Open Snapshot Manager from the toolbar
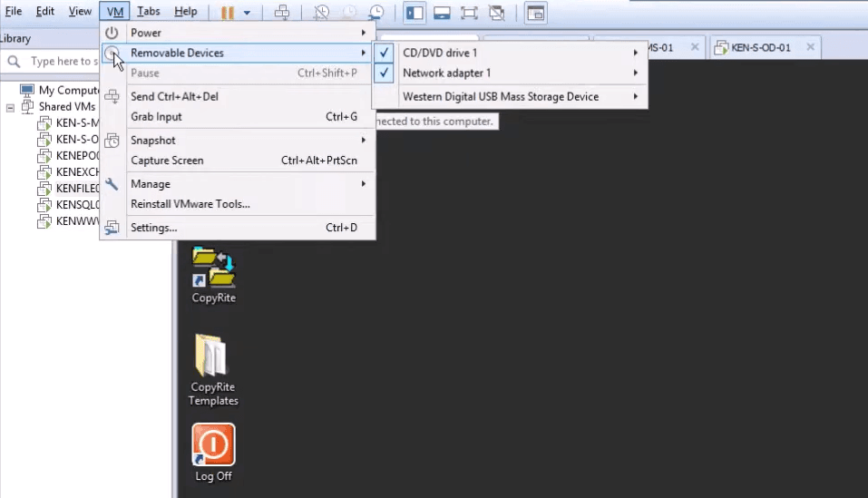The height and width of the screenshot is (498, 868). [x=375, y=13]
